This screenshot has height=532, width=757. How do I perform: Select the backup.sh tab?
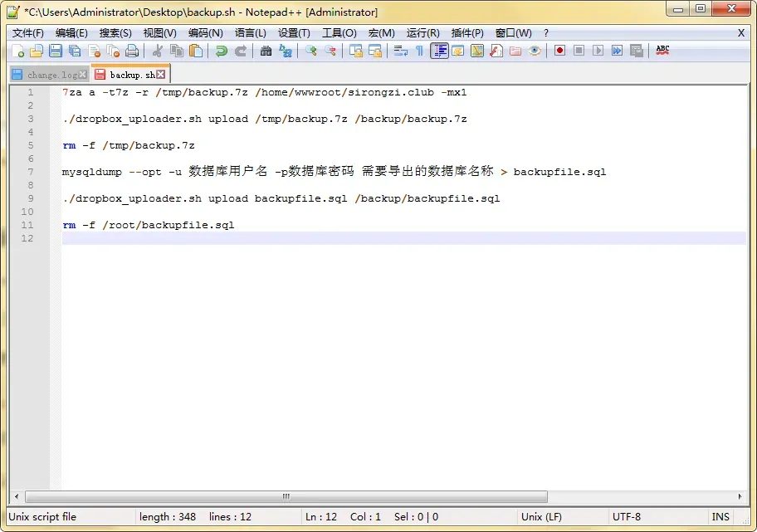pos(132,75)
